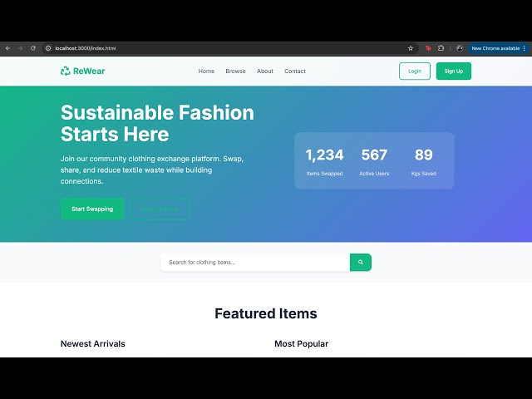This screenshot has height=399, width=532.
Task: Click the Most Popular heading
Action: point(301,343)
